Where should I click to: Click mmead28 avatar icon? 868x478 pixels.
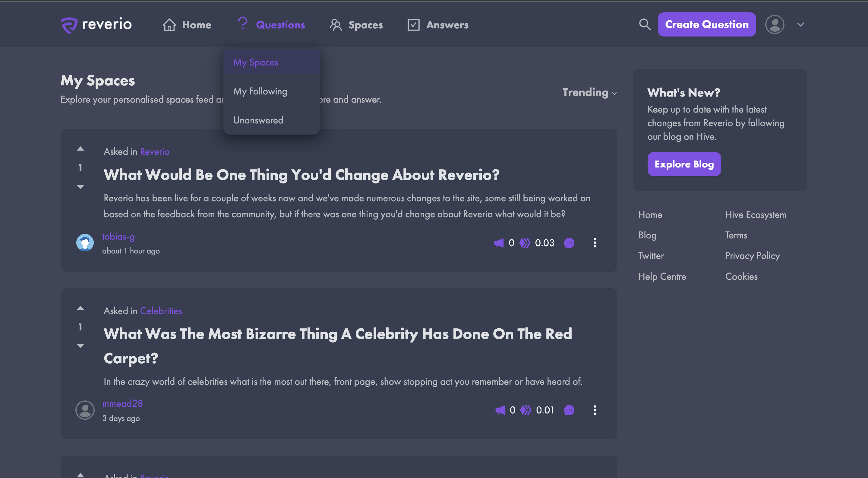coord(85,410)
